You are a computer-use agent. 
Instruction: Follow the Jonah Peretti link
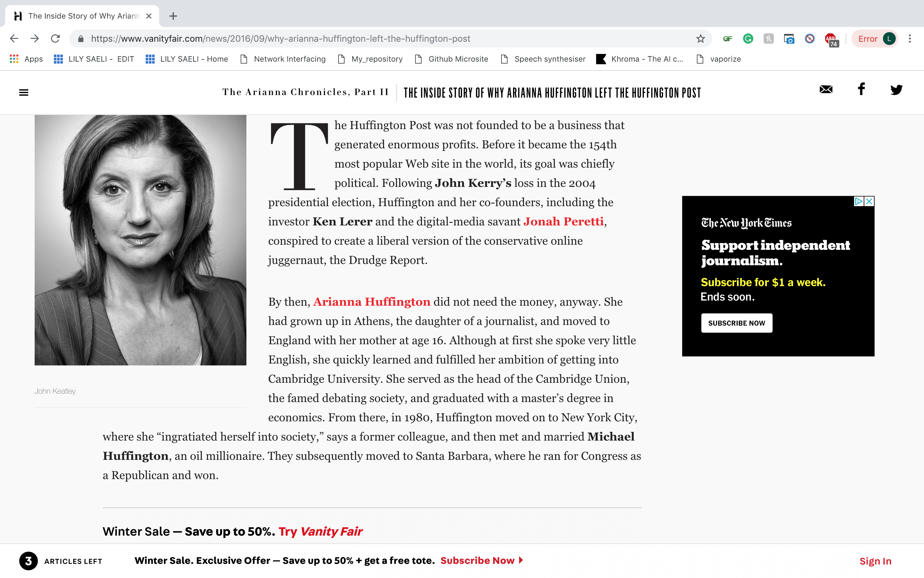[563, 221]
